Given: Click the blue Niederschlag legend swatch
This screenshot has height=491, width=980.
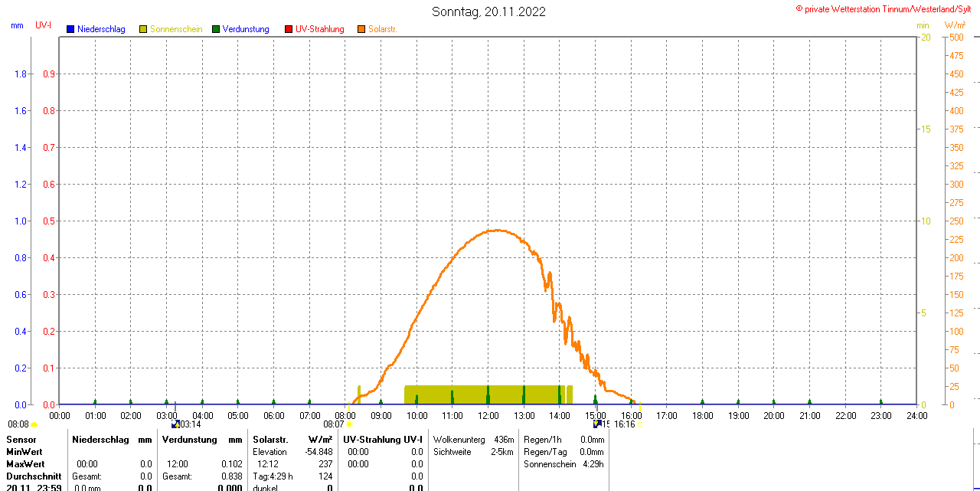Looking at the screenshot, I should click(x=70, y=29).
